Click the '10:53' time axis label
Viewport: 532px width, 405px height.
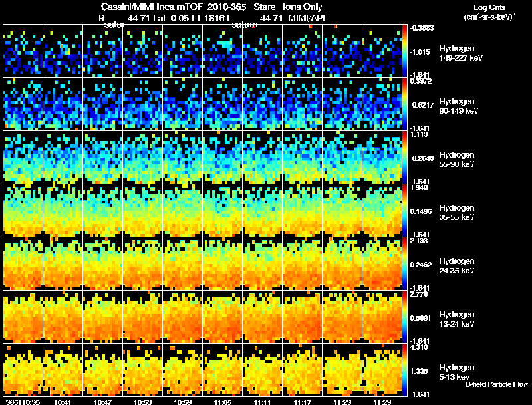click(x=143, y=402)
